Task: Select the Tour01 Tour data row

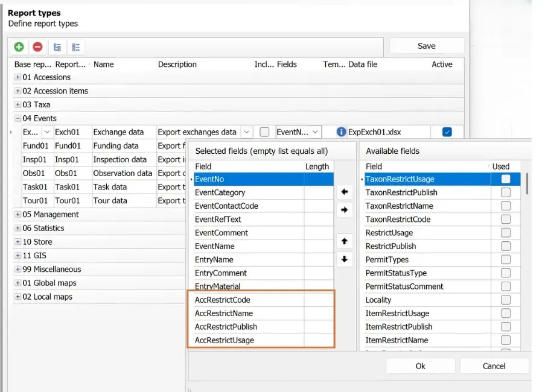Action: tap(104, 201)
